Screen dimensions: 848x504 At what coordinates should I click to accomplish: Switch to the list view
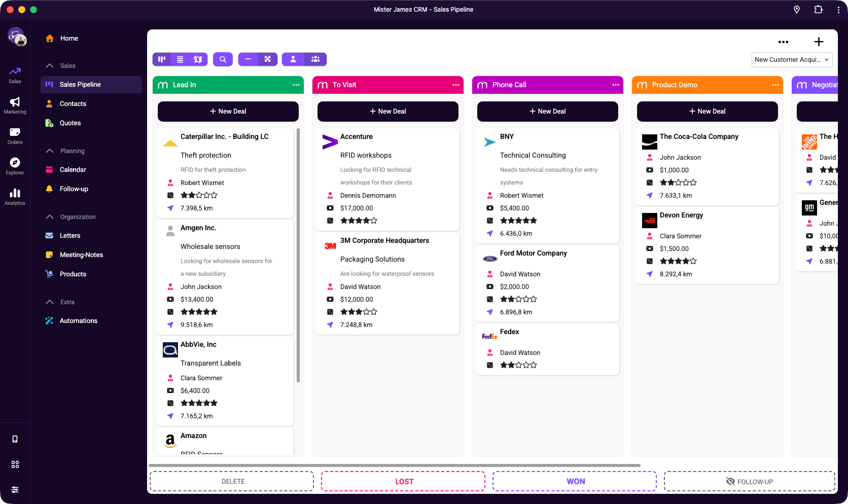click(180, 59)
